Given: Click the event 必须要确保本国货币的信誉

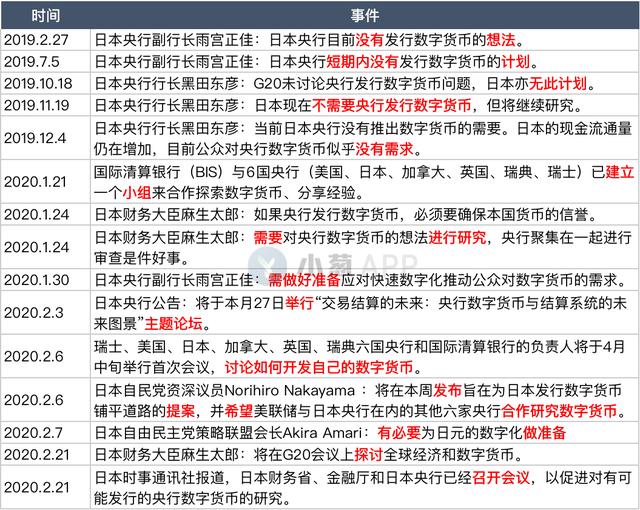Looking at the screenshot, I should click(x=365, y=214).
